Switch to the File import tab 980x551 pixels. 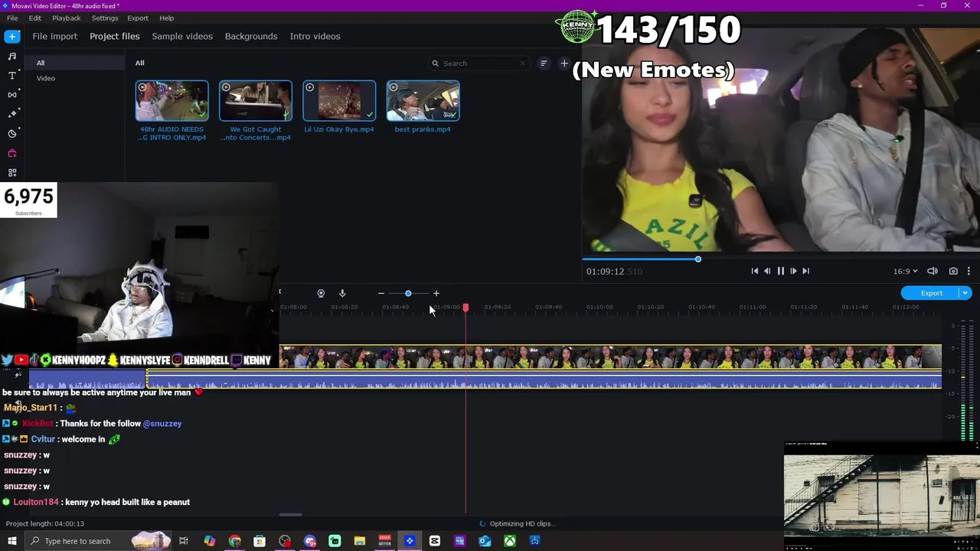(x=55, y=36)
